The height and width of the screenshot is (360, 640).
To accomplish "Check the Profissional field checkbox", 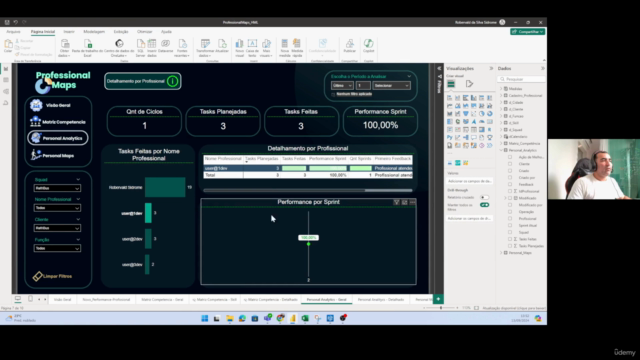I will coord(510,218).
